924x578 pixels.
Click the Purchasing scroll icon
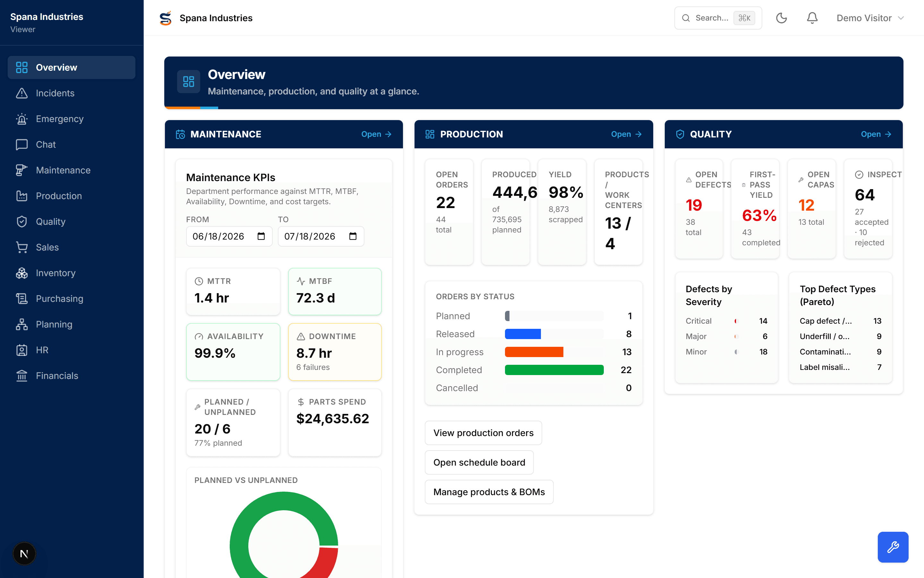click(x=22, y=299)
